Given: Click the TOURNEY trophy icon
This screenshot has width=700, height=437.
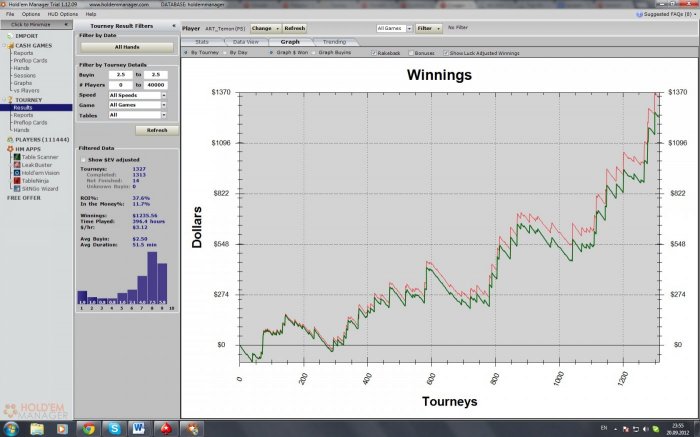Looking at the screenshot, I should (10, 100).
